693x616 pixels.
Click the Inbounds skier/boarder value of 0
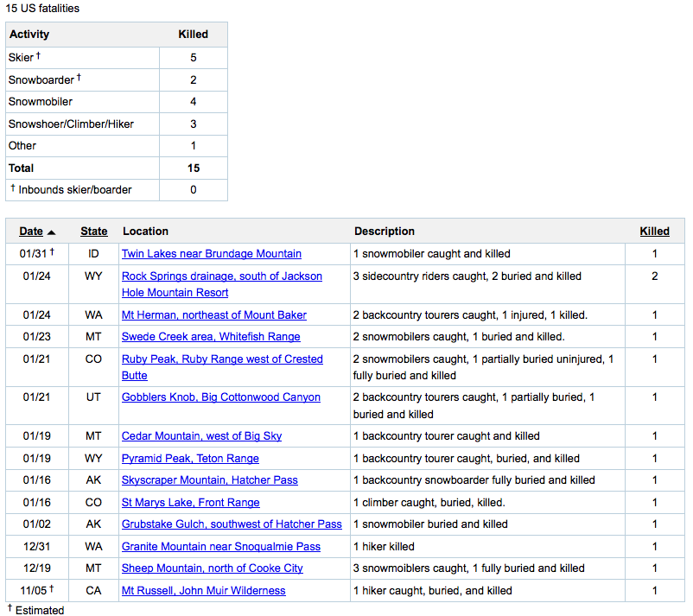click(x=194, y=190)
